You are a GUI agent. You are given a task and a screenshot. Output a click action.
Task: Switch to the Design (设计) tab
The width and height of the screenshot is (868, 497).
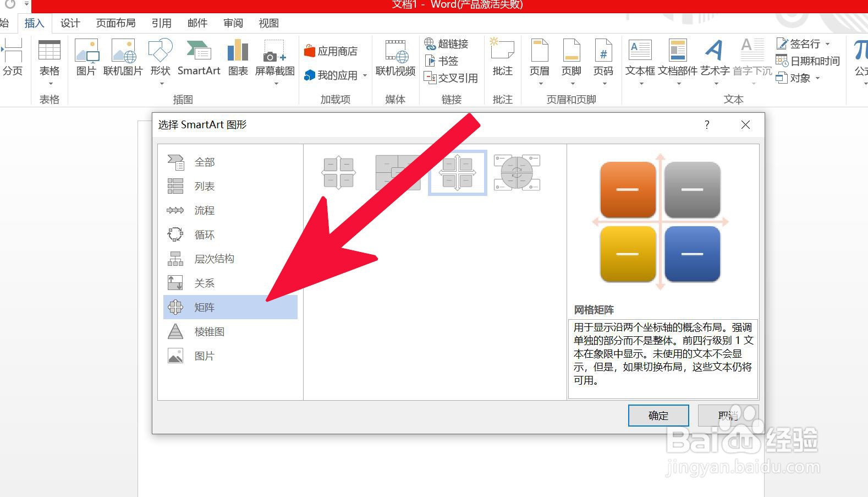70,23
